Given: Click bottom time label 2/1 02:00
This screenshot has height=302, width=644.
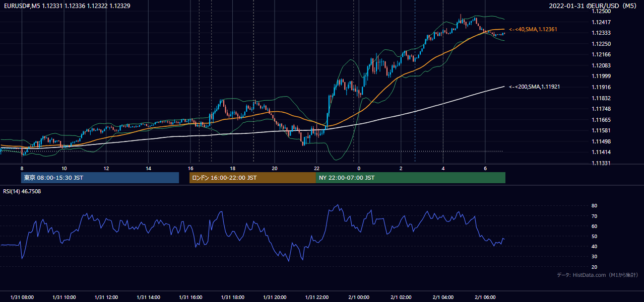Looking at the screenshot, I should click(401, 297).
